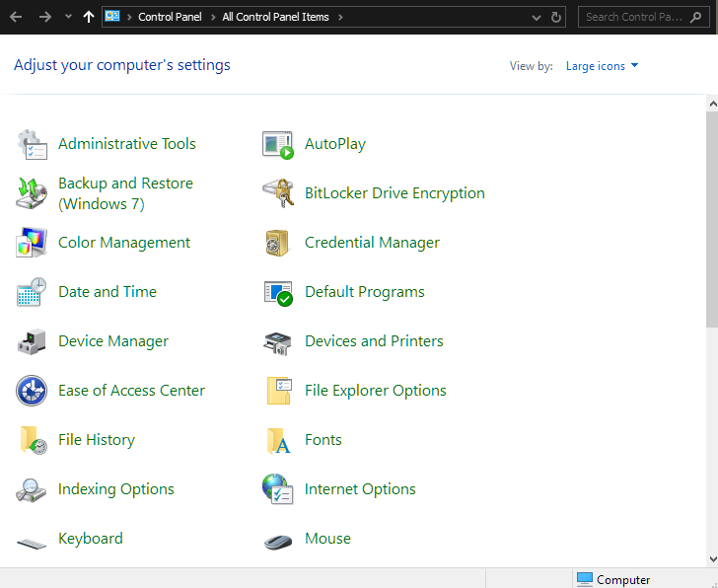Click the Default Programs icon
The image size is (718, 588).
278,293
